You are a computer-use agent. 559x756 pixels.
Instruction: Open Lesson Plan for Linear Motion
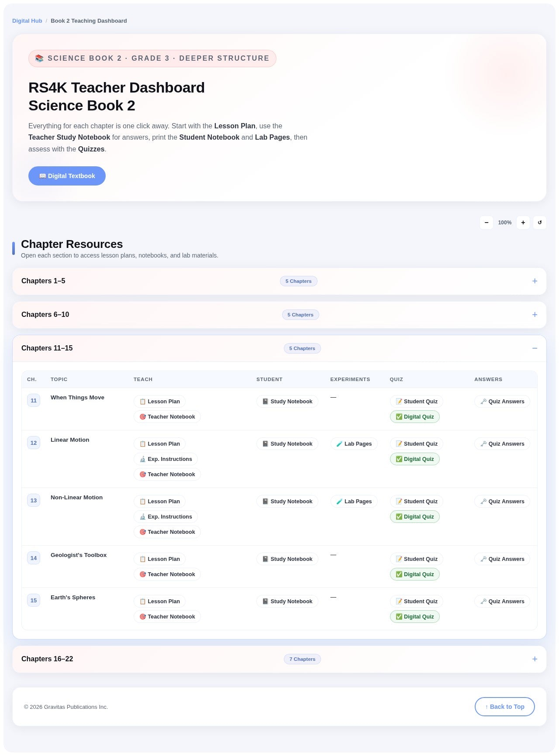coord(159,444)
